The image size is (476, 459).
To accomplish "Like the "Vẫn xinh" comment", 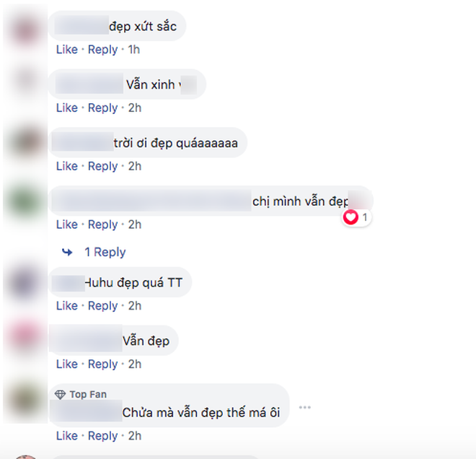I will (67, 108).
